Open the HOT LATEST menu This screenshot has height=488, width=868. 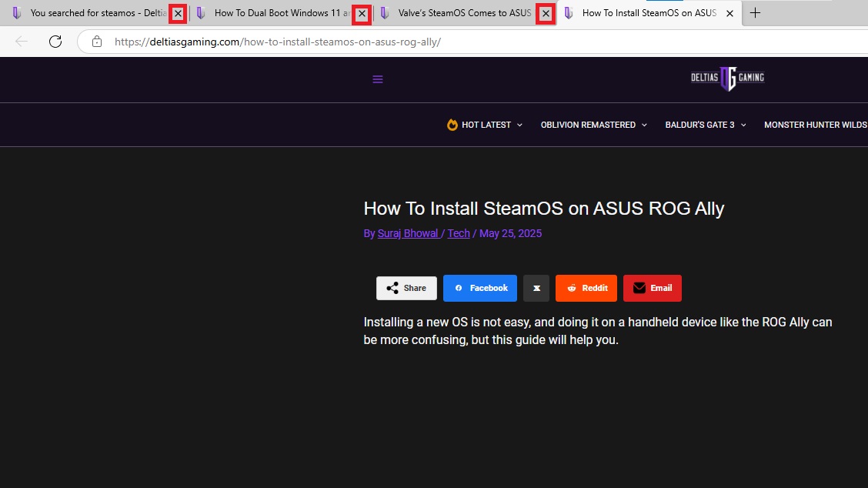point(486,125)
